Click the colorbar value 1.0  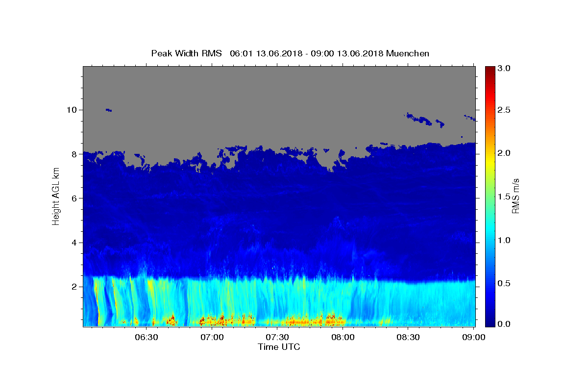(x=505, y=240)
